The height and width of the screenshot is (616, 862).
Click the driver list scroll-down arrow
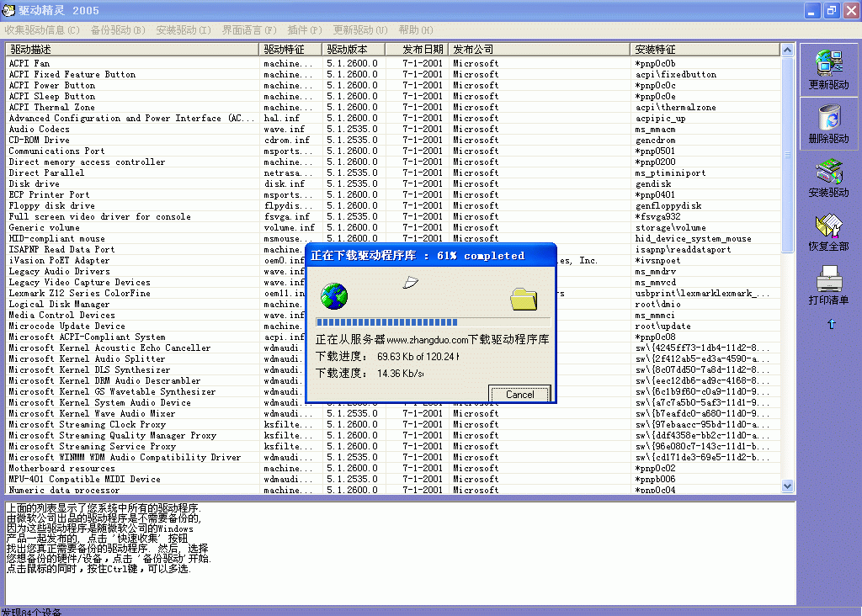787,486
